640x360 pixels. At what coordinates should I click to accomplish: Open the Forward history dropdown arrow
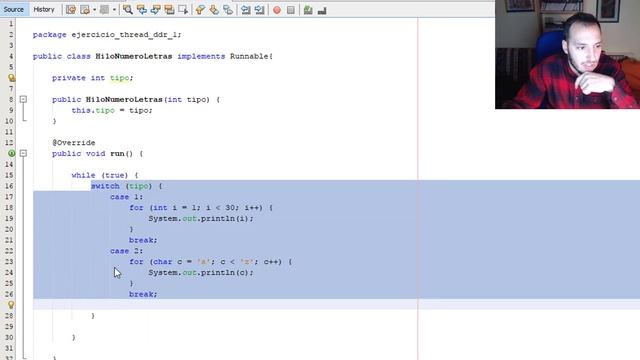[114, 10]
